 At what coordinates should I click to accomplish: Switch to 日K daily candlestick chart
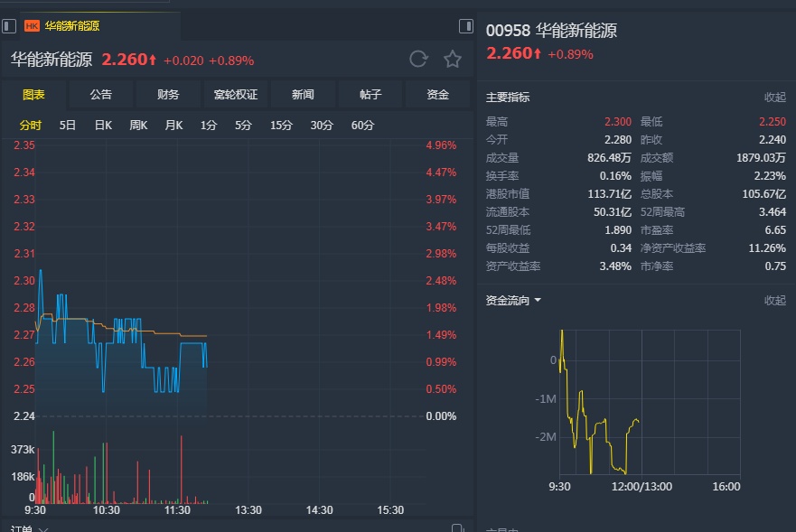[103, 126]
